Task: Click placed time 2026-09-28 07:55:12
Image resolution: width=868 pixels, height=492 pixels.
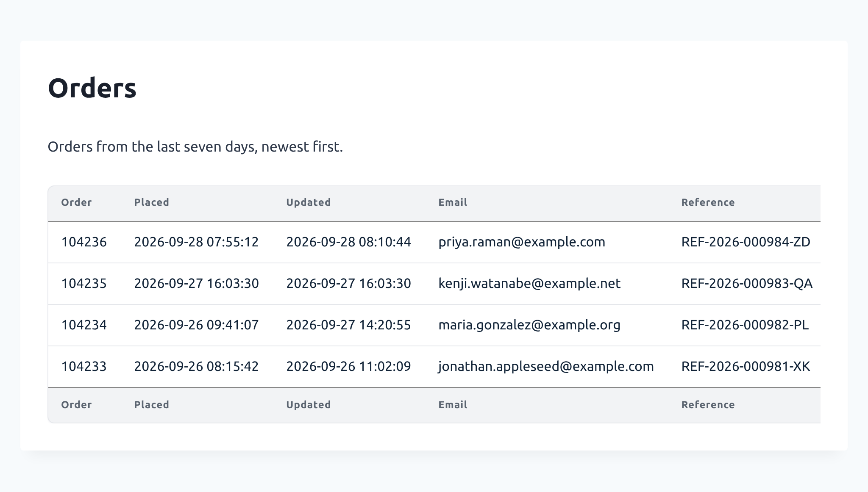Action: (x=196, y=242)
